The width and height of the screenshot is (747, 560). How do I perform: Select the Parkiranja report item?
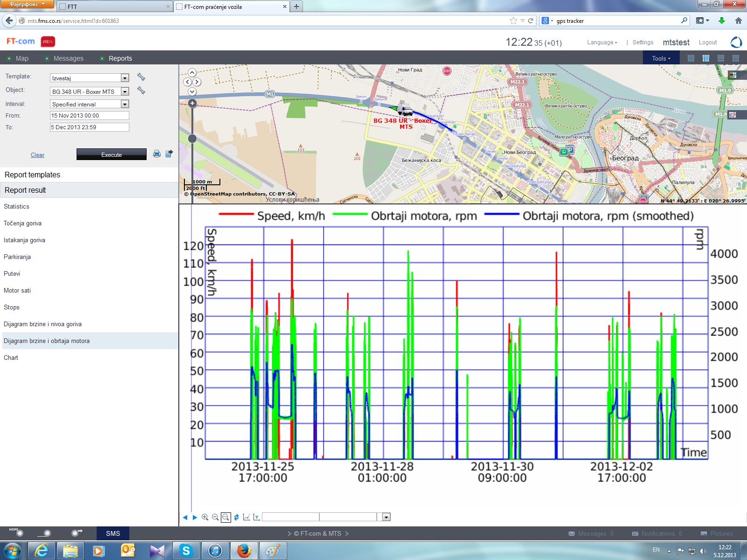17,257
